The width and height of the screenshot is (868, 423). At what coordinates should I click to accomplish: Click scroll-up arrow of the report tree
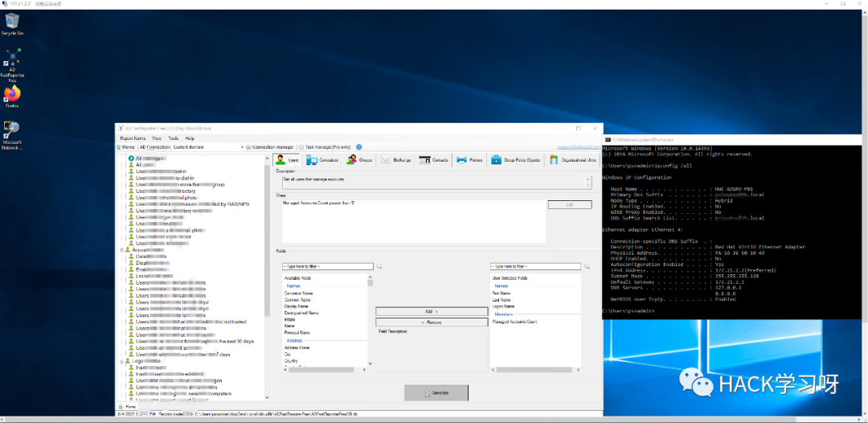pos(268,157)
